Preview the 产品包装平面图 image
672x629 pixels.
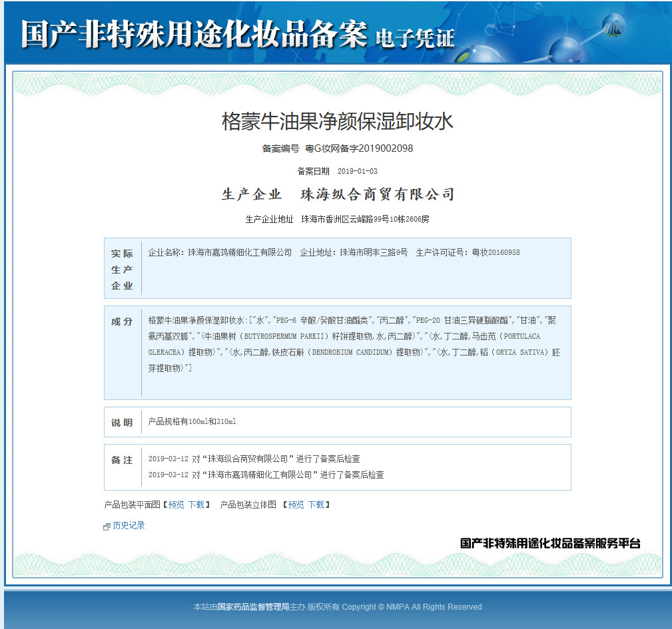176,505
